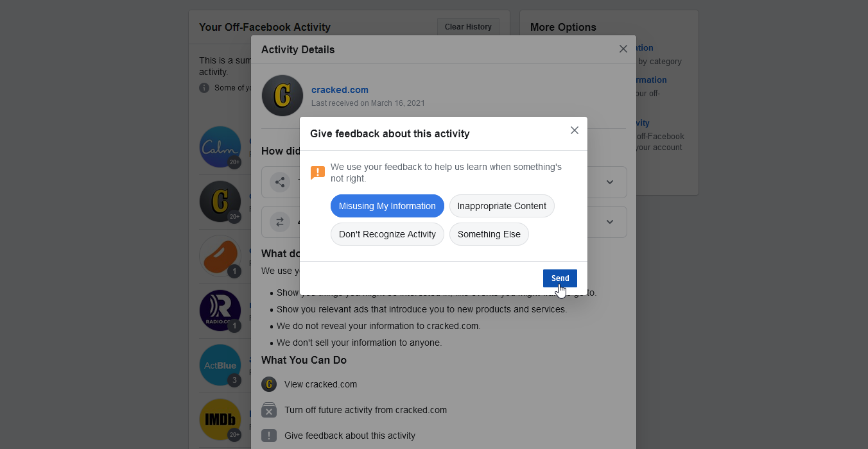Click the 3 badge on the ActBlue logo
This screenshot has height=449, width=868.
[x=234, y=380]
